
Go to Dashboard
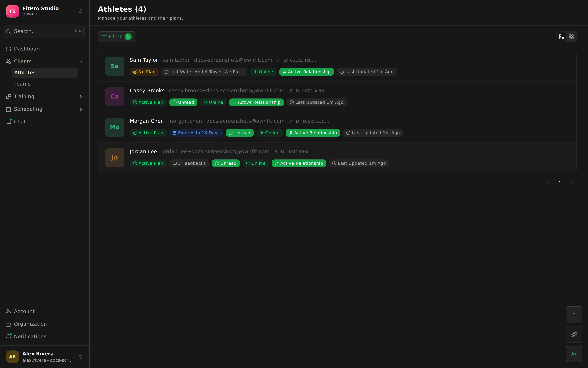pyautogui.click(x=45, y=49)
